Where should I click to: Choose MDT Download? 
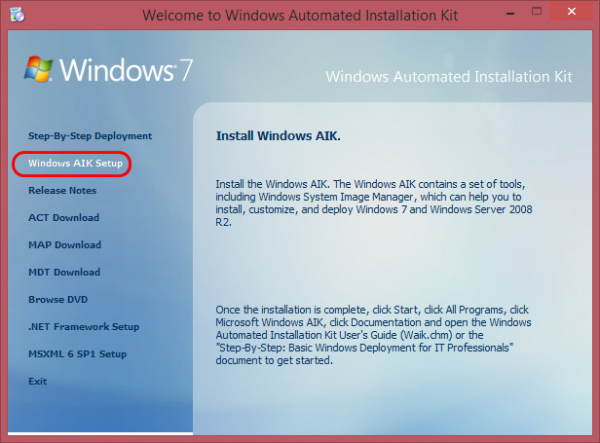(x=64, y=272)
